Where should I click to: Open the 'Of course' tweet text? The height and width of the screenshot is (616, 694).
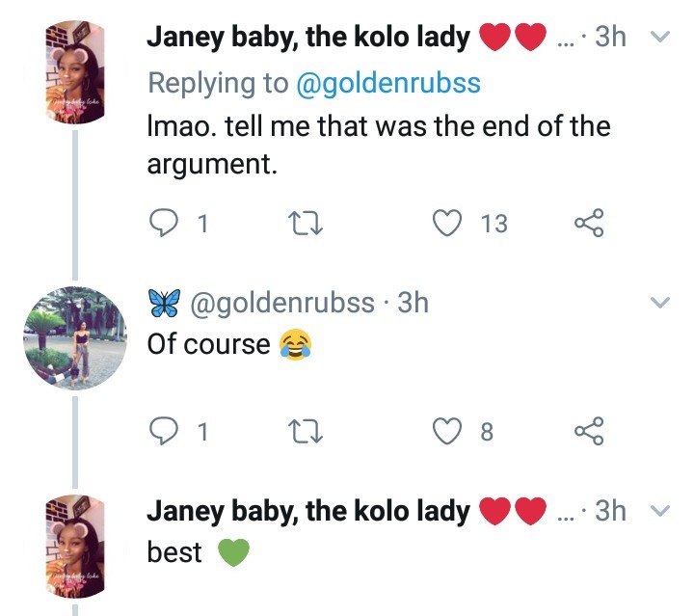[229, 344]
